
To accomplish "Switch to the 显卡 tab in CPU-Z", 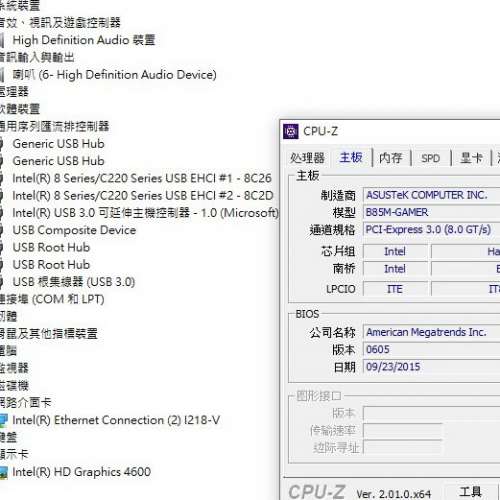I will [471, 158].
